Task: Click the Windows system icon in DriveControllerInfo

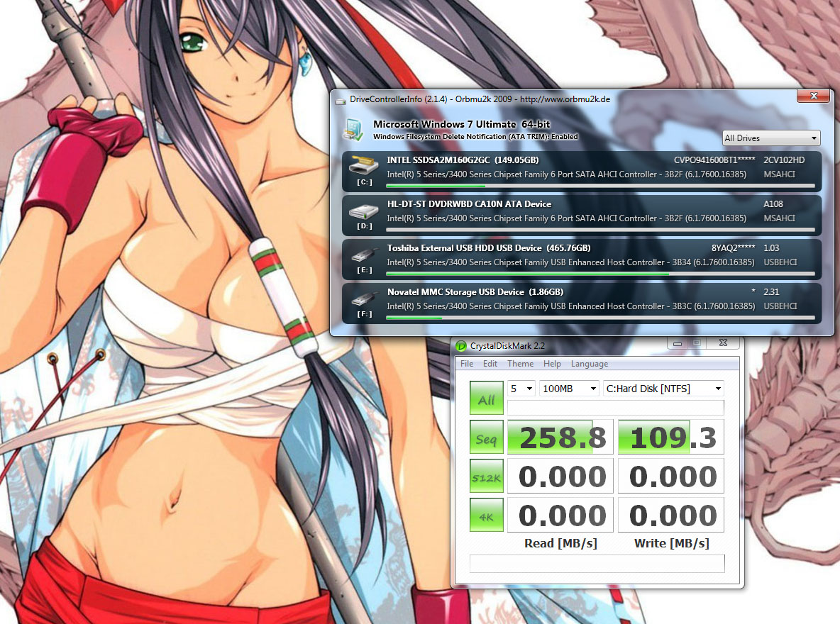Action: point(354,130)
